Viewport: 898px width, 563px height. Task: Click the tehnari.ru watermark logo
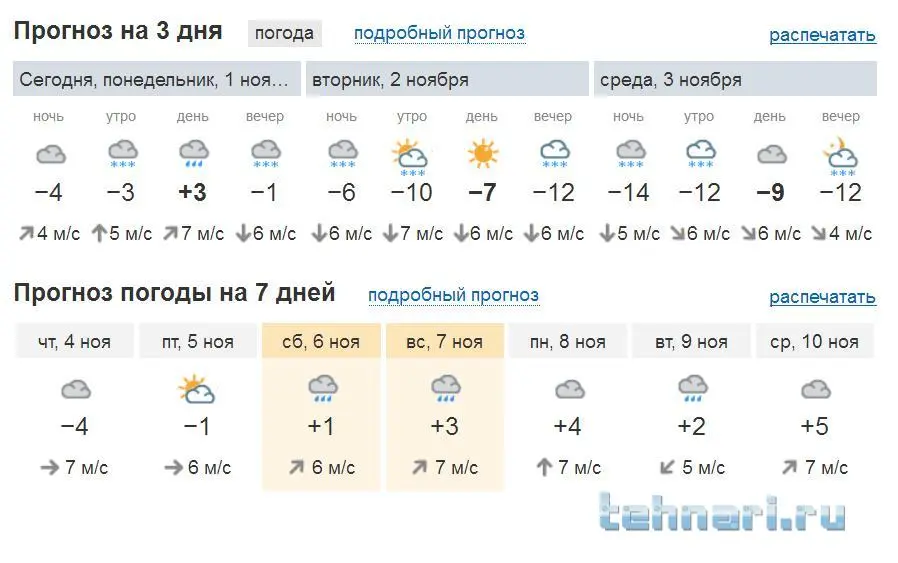click(x=722, y=514)
